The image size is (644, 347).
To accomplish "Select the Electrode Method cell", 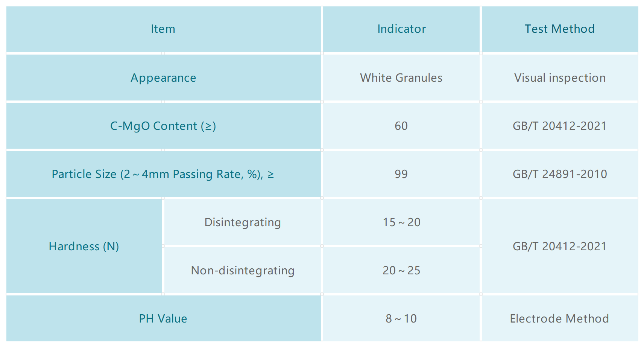I will [559, 319].
